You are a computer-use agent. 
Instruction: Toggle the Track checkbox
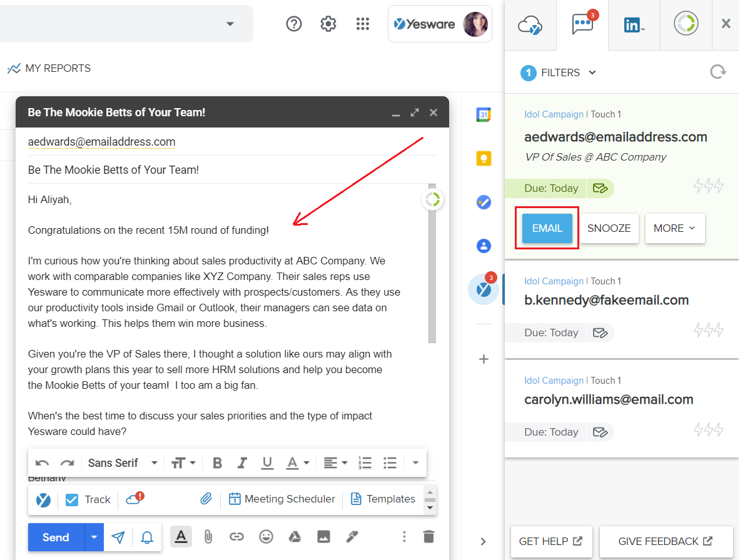pos(72,499)
